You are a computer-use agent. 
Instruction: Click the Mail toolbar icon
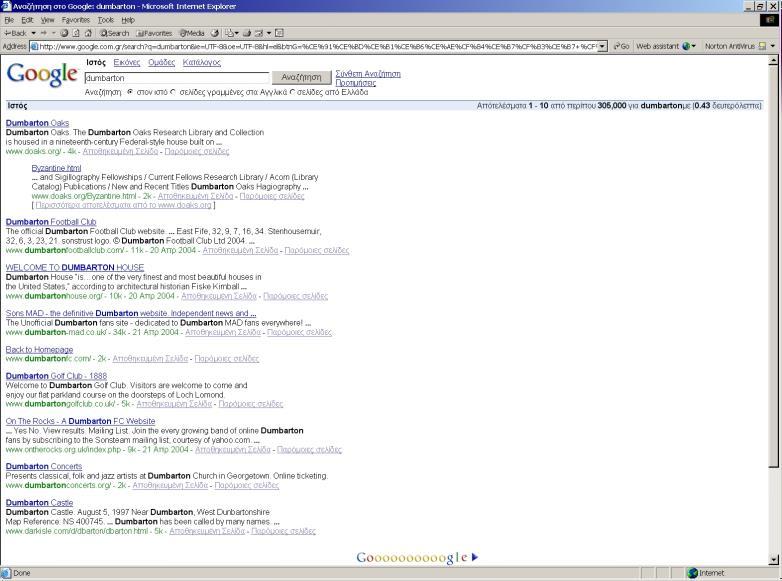point(229,33)
